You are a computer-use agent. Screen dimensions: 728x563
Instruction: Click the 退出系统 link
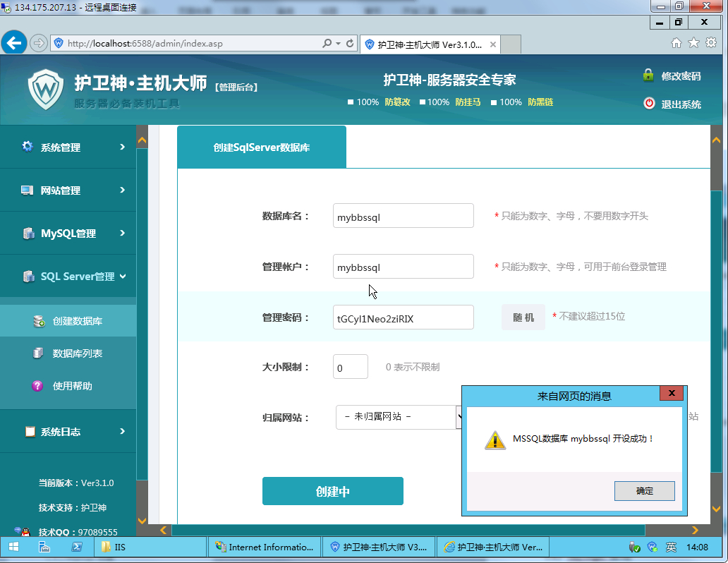point(681,104)
